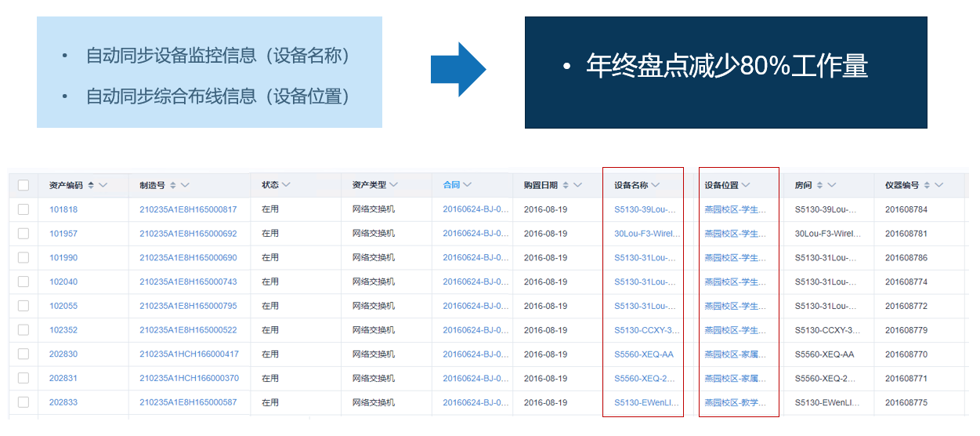Open asset code link 202831
This screenshot has width=980, height=436.
coord(63,378)
